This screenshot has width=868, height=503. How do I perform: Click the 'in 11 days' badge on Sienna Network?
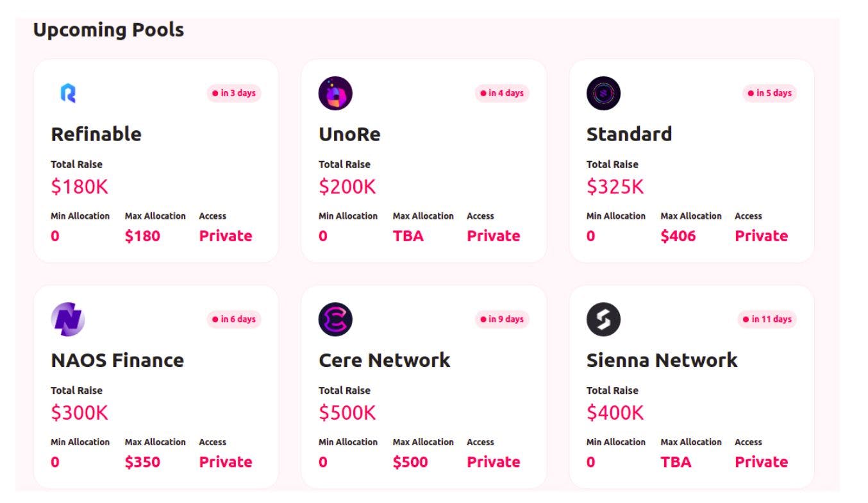(768, 319)
